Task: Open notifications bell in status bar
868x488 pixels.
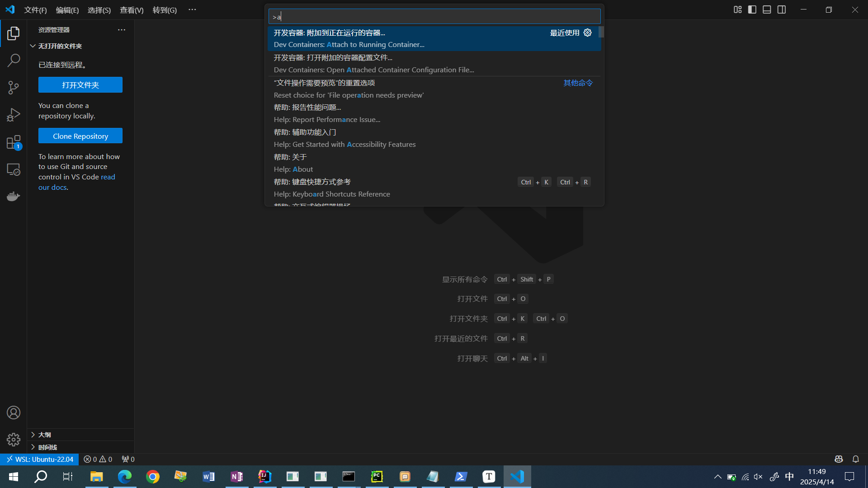Action: click(x=856, y=459)
